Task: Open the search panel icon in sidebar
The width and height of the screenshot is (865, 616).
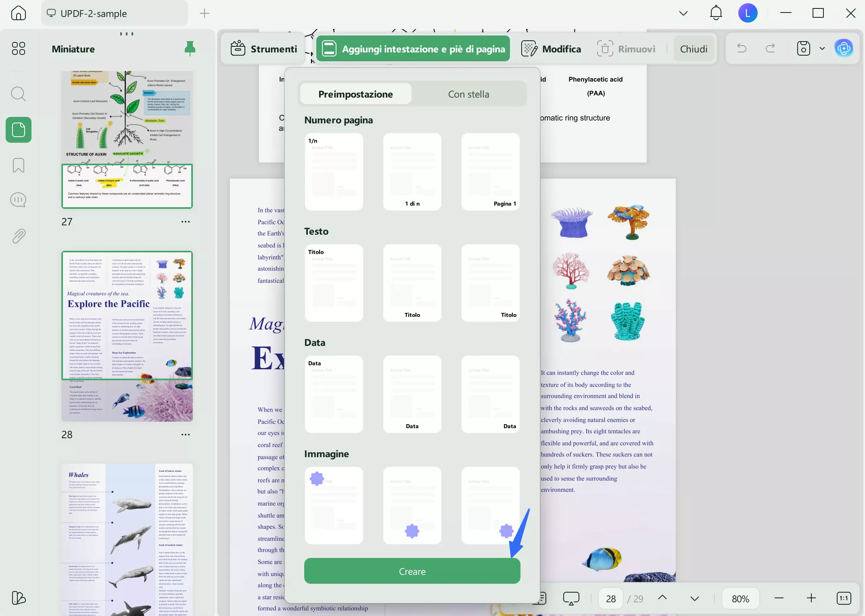Action: pyautogui.click(x=18, y=94)
